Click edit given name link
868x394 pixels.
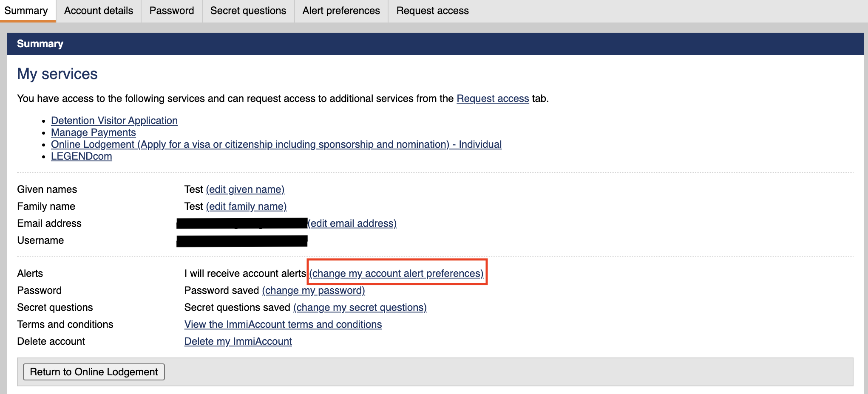click(245, 189)
